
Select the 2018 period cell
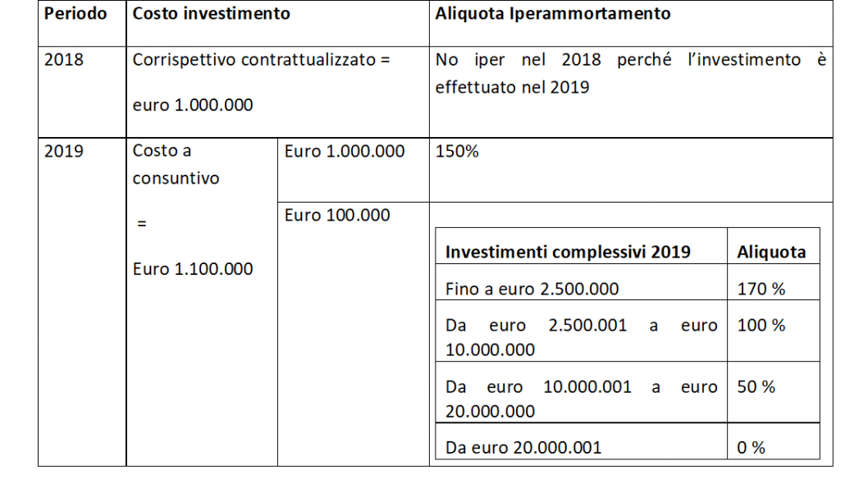[63, 61]
